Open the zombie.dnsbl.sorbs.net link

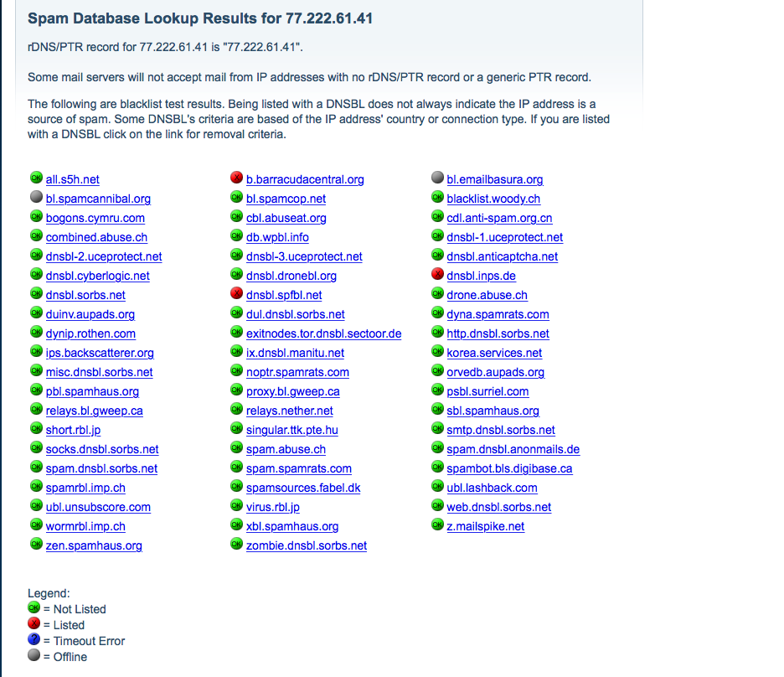[307, 545]
